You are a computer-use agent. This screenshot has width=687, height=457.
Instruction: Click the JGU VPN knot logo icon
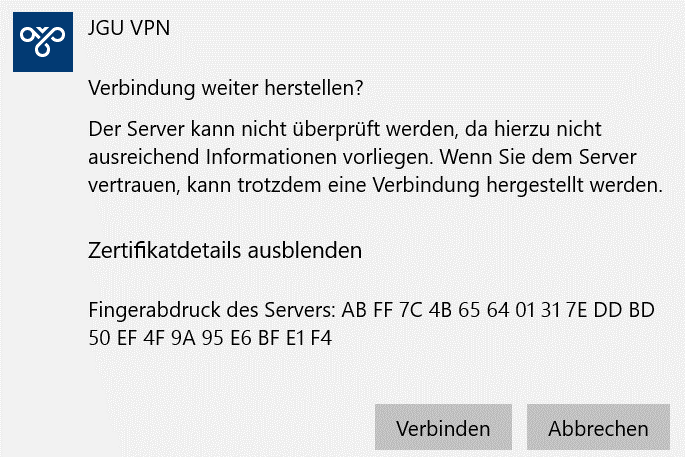tap(43, 42)
